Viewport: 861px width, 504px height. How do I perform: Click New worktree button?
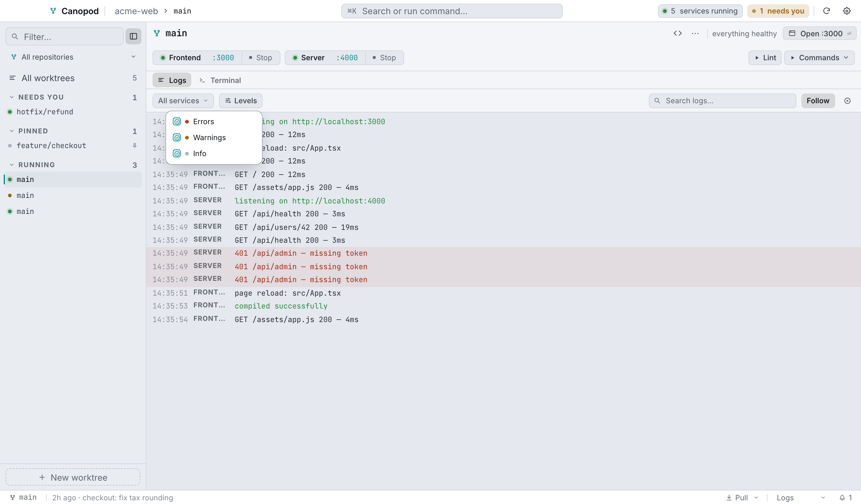pos(73,477)
